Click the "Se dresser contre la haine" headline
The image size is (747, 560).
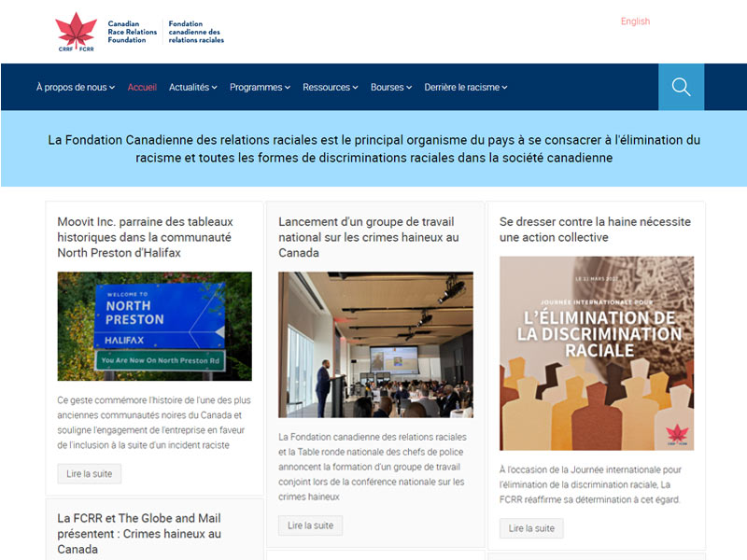click(x=596, y=229)
